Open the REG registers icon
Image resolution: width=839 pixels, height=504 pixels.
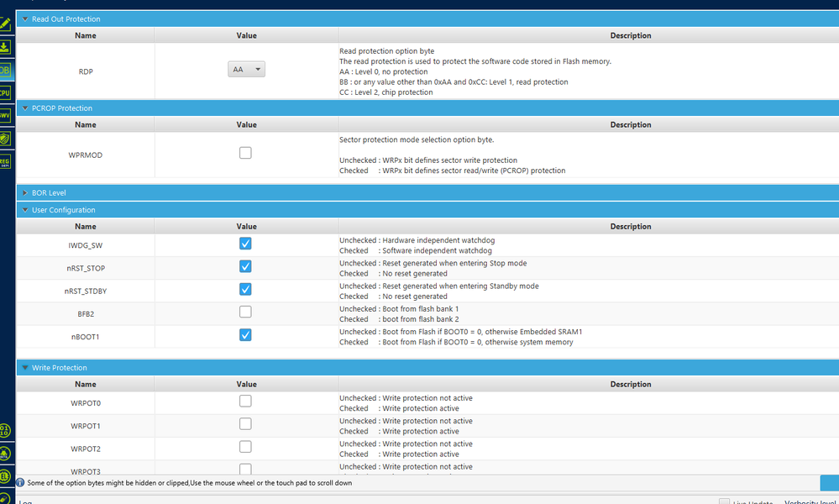(5, 161)
